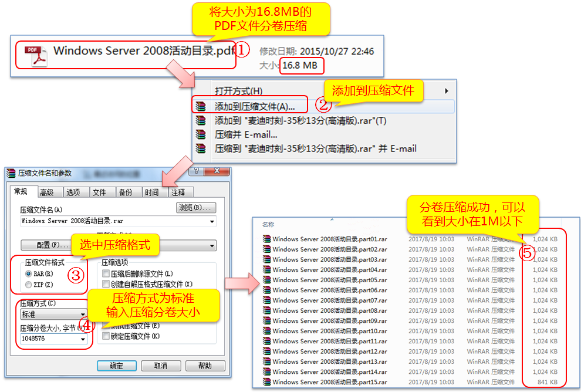Click the 配置 (F)... button
581x392 pixels.
point(53,245)
